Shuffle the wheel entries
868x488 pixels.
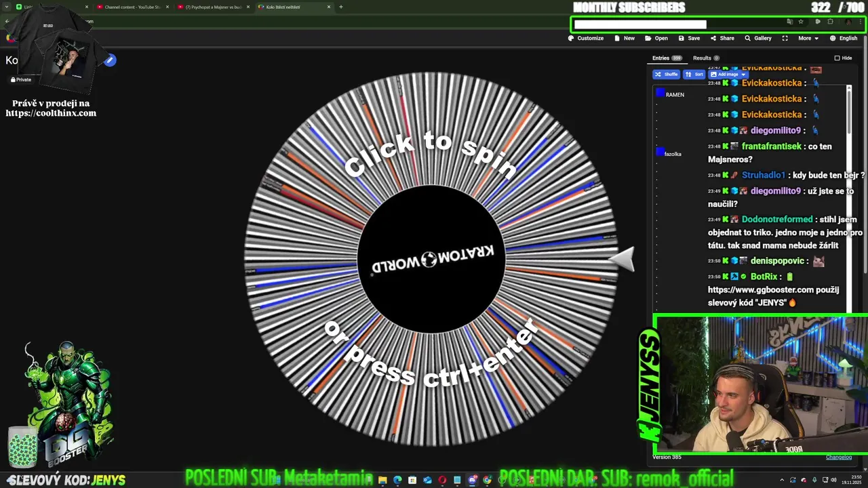[666, 75]
